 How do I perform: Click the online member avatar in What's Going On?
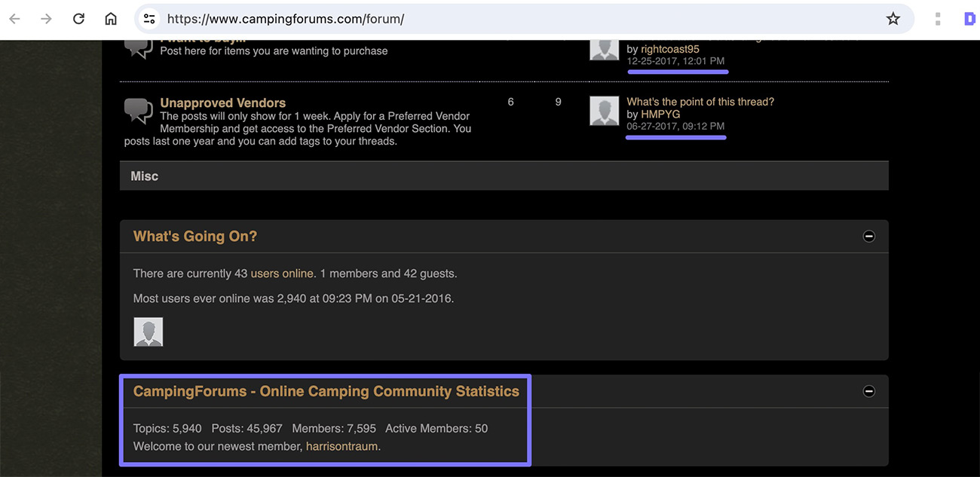(149, 332)
